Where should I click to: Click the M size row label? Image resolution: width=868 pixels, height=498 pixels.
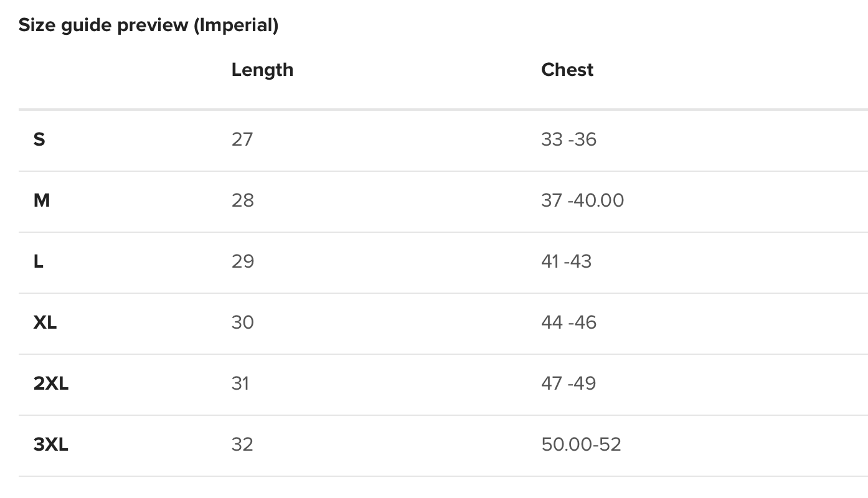coord(42,200)
